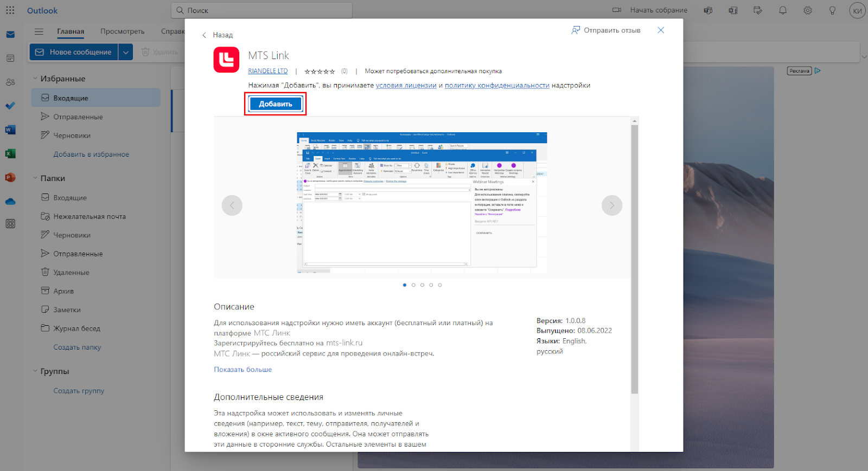Screen dimensions: 868x471
Task: Select fourth carousel dot
Action: click(x=431, y=285)
